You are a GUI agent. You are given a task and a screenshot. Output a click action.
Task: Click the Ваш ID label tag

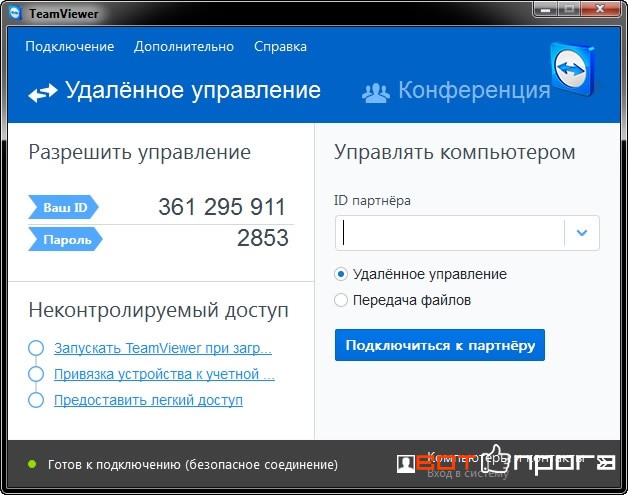(x=63, y=207)
